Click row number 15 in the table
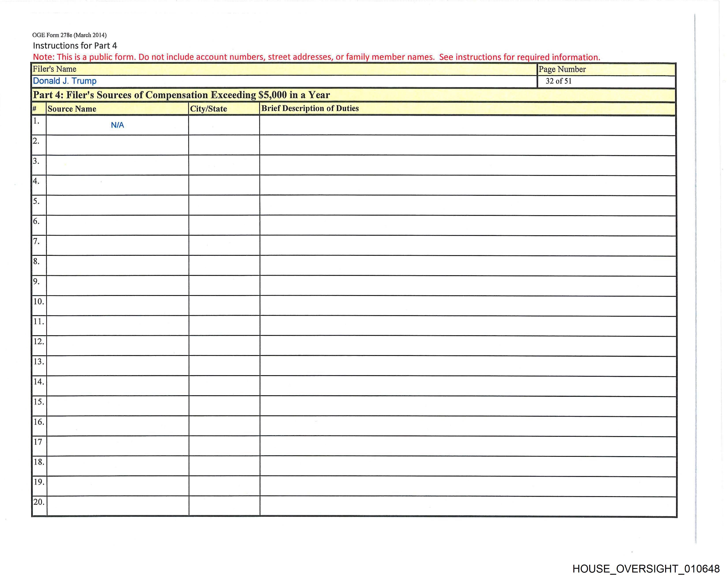 click(x=39, y=402)
